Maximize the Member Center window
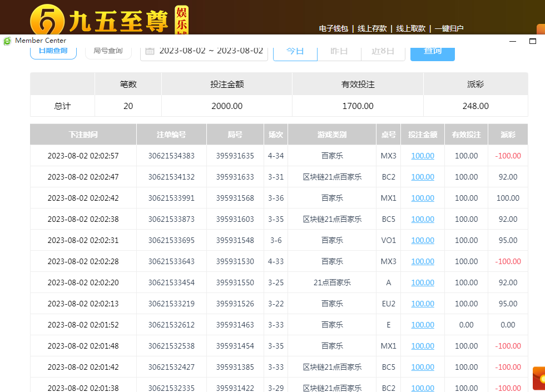The height and width of the screenshot is (392, 545). tap(532, 41)
